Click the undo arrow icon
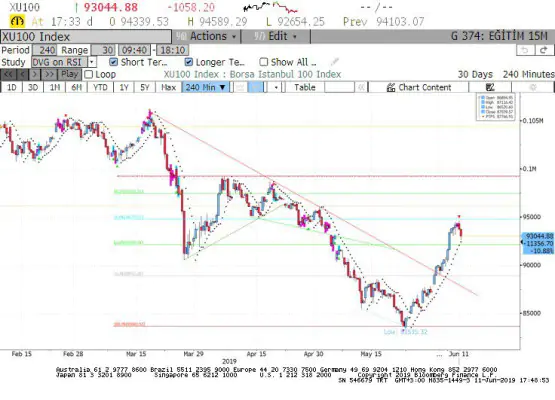 pos(525,50)
